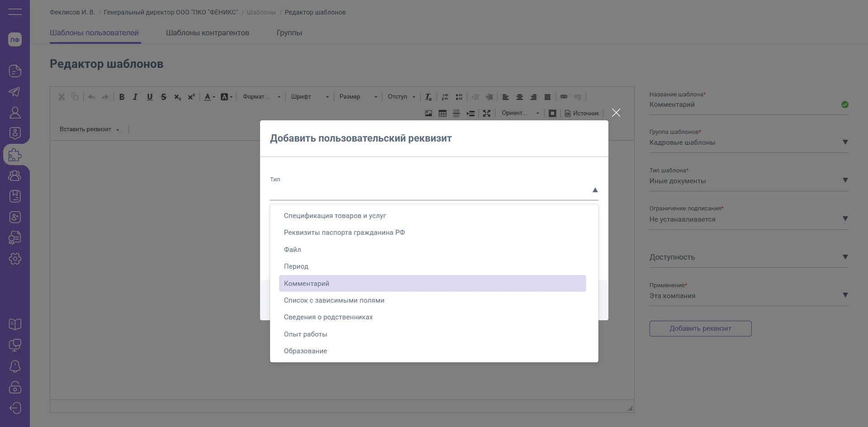Open notifications bell in sidebar
The height and width of the screenshot is (427, 868).
(15, 366)
